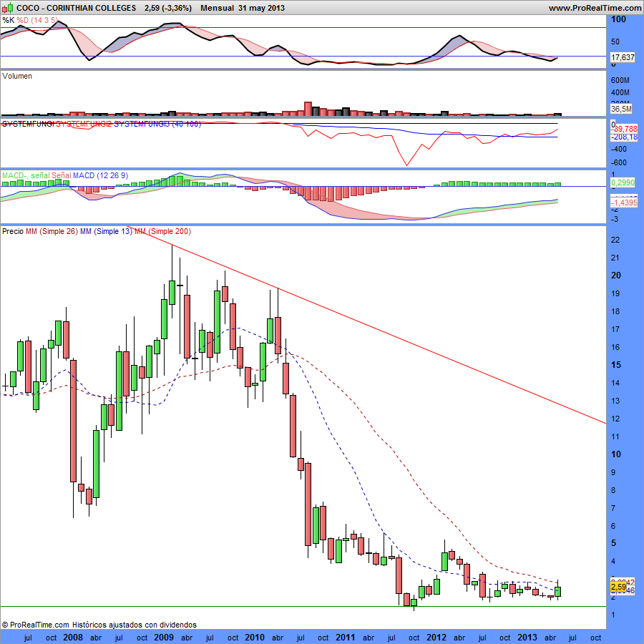
Task: Select the %D (14 3 5) label
Action: click(36, 20)
